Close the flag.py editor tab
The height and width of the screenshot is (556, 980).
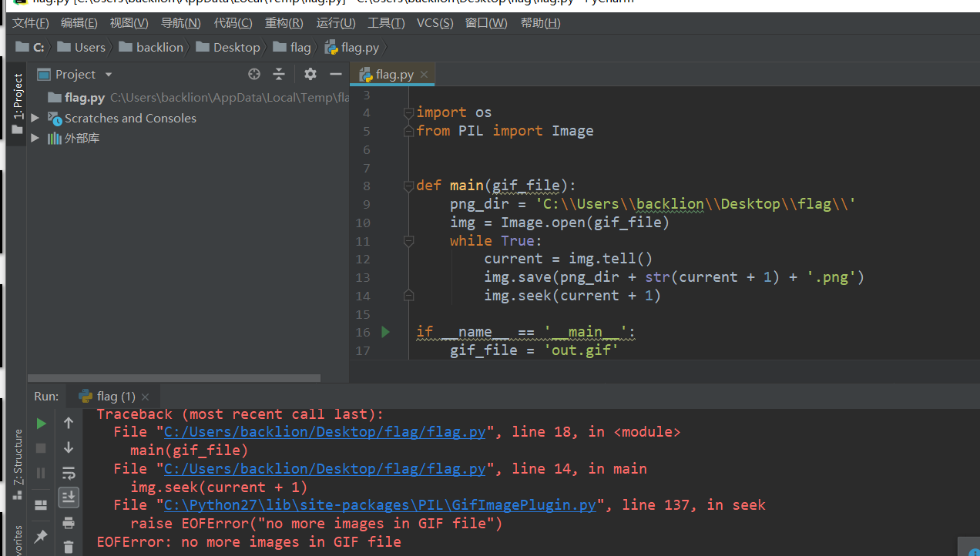pos(424,75)
